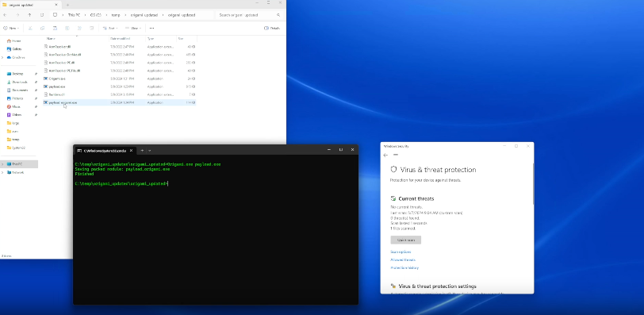Open Protection history link in Windows Security
Viewport: 644px width, 315px height.
click(x=404, y=267)
